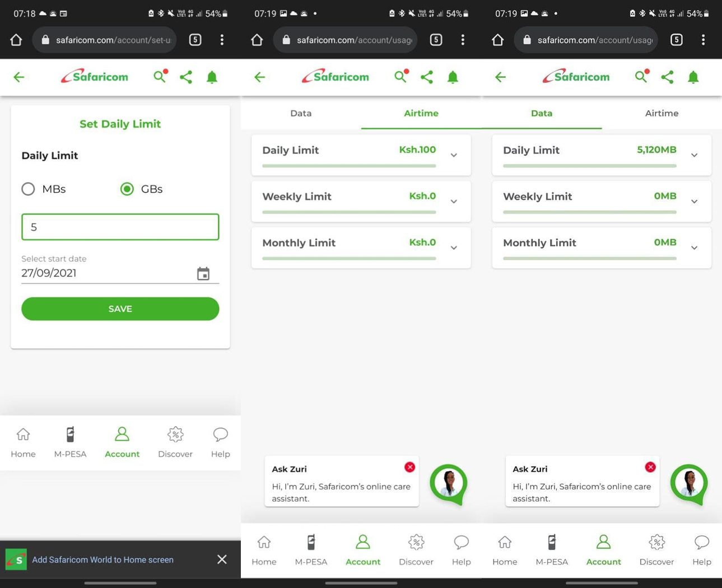Viewport: 722px width, 588px height.
Task: Tap share icon on Set Daily Limit screen
Action: [x=186, y=77]
